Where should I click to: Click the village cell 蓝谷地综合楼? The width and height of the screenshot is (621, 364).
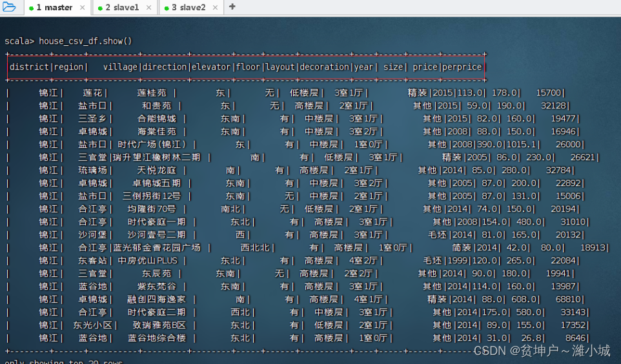click(x=156, y=338)
